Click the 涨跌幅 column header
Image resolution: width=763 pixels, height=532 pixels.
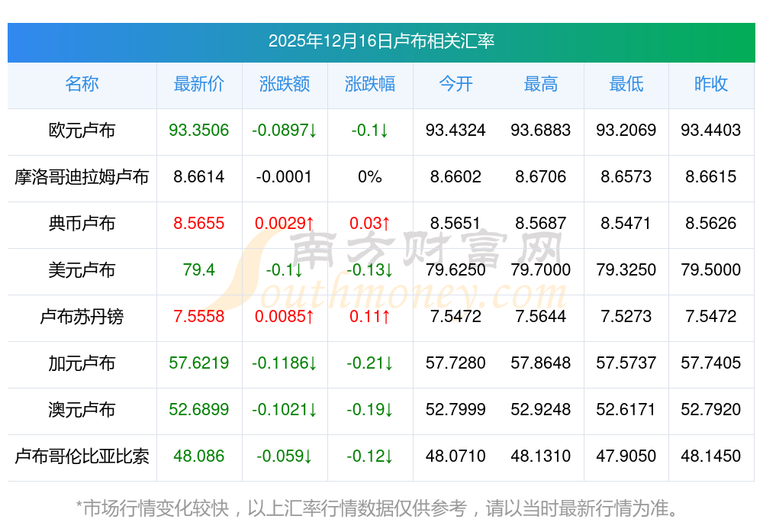click(370, 84)
